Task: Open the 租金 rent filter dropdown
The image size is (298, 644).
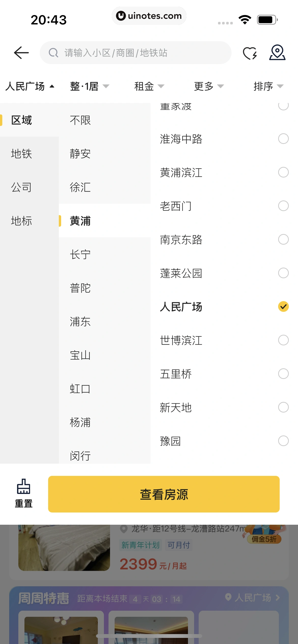Action: pos(149,86)
